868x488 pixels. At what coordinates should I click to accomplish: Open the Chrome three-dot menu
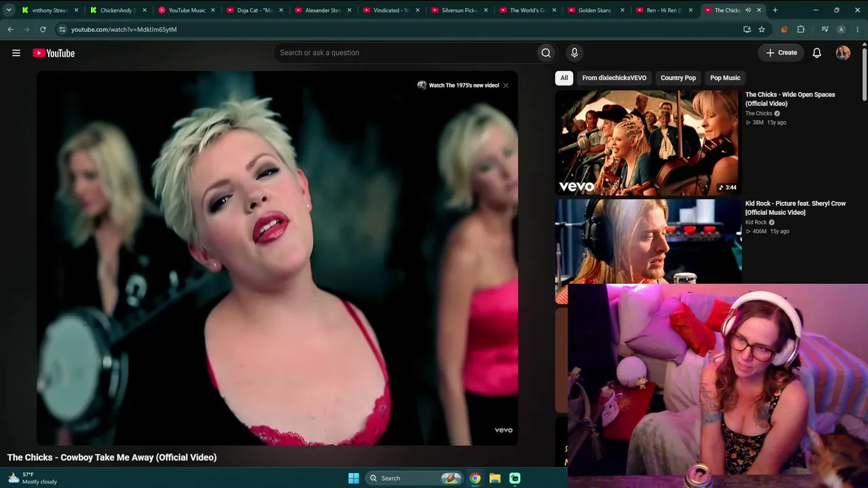(858, 29)
